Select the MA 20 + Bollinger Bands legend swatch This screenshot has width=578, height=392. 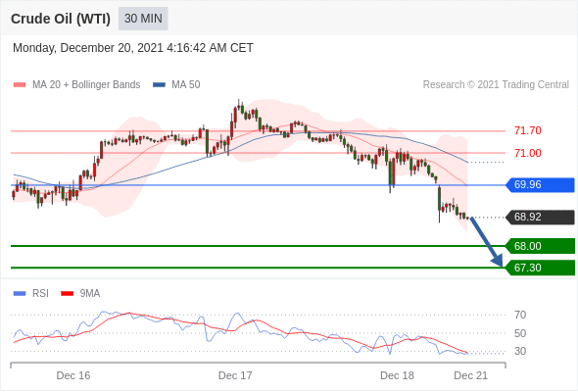[x=20, y=85]
